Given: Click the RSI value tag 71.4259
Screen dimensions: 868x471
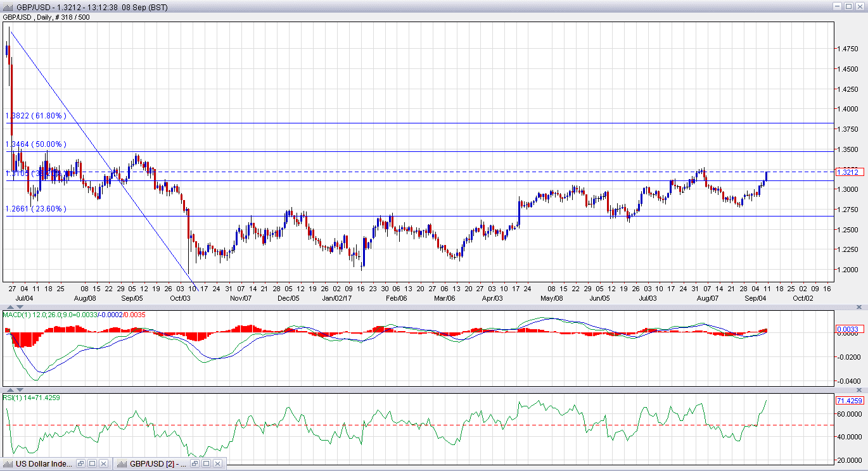Looking at the screenshot, I should [848, 401].
